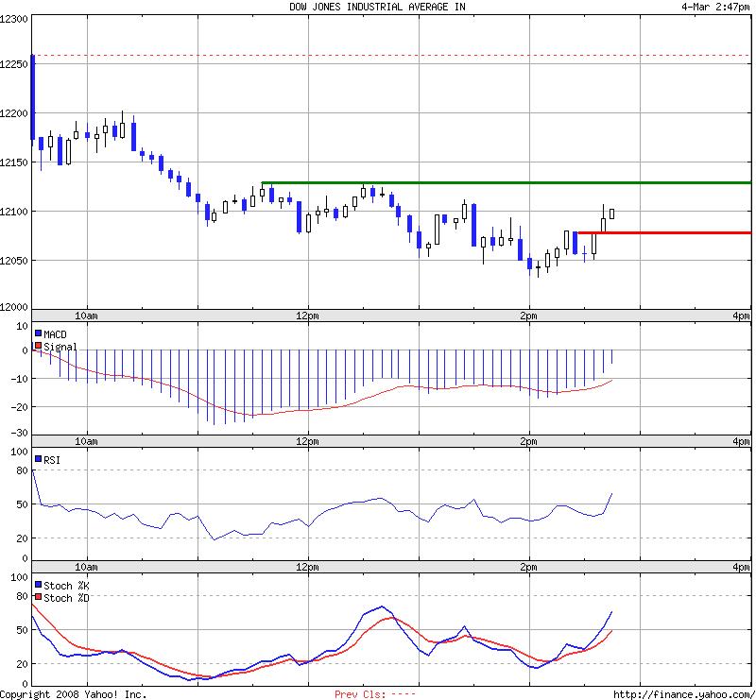Select the 12300 price axis label
756x700 pixels.
(14, 19)
